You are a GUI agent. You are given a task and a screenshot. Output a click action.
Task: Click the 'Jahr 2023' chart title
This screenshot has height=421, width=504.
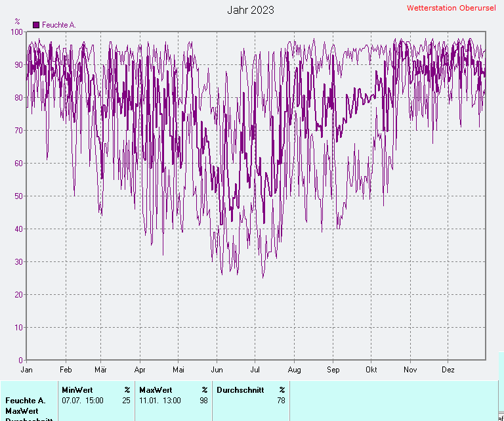pos(251,10)
